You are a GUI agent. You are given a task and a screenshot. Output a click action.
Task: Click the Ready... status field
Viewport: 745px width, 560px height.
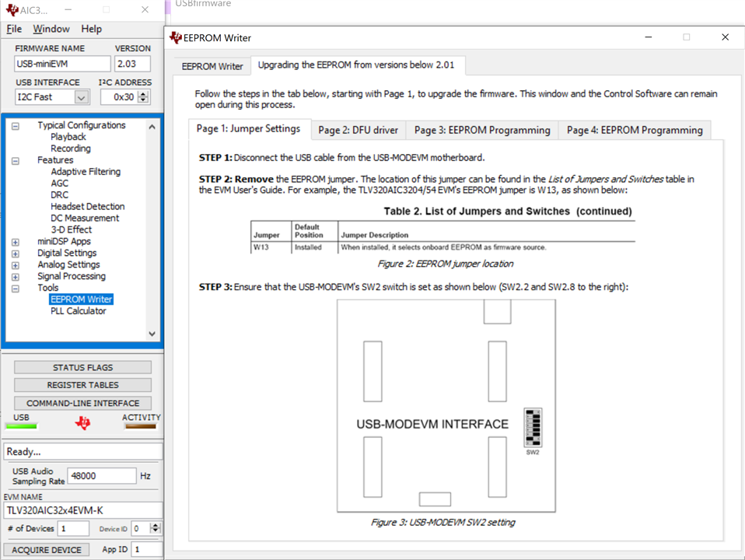click(x=83, y=452)
